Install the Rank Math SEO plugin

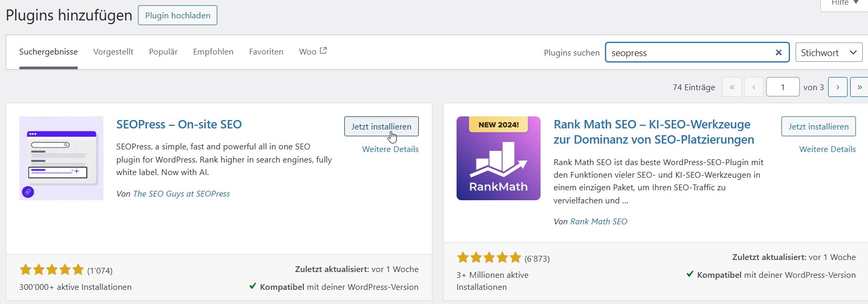[818, 126]
